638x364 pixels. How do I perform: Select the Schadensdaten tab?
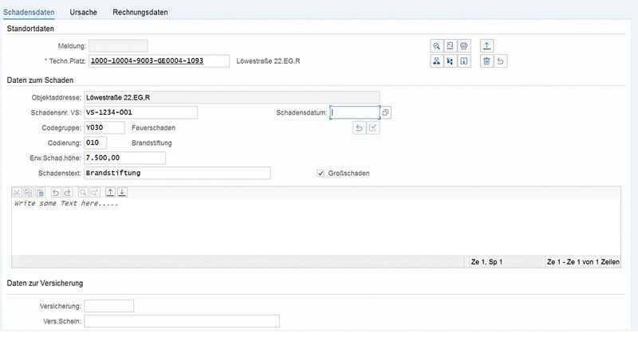tap(29, 13)
